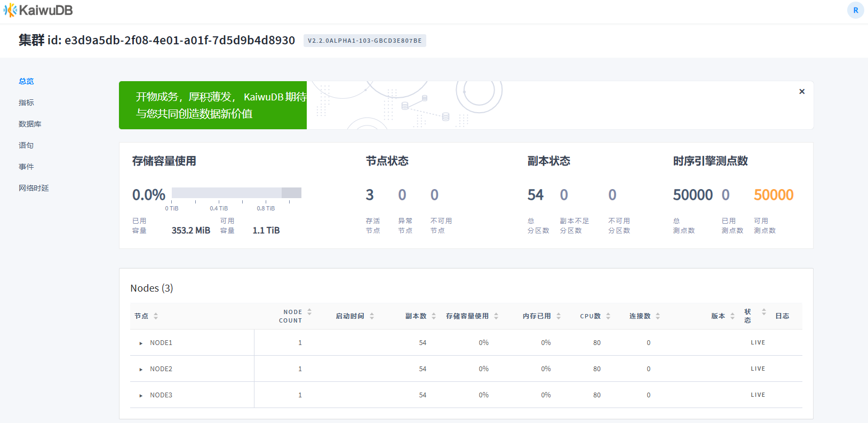Open the user avatar R menu
868x423 pixels.
tap(856, 10)
